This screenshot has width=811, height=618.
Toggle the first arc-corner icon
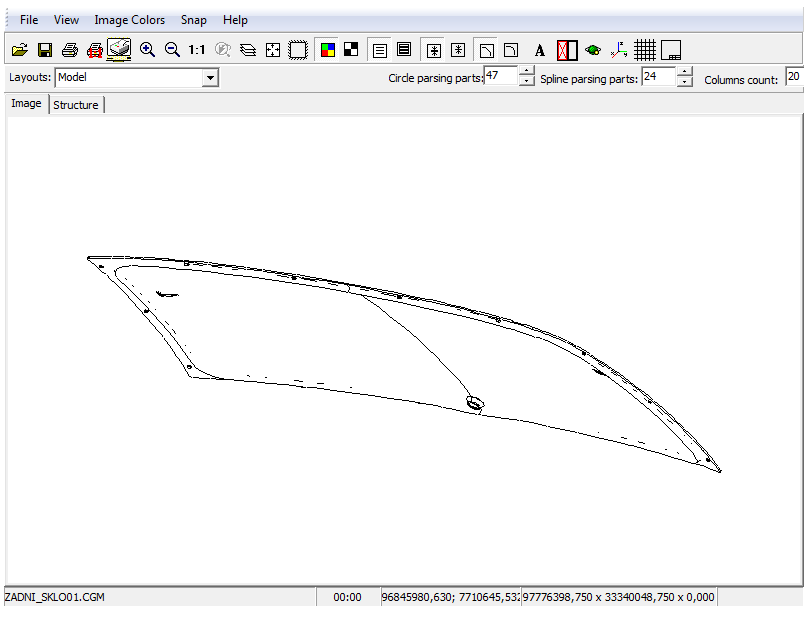pos(487,51)
